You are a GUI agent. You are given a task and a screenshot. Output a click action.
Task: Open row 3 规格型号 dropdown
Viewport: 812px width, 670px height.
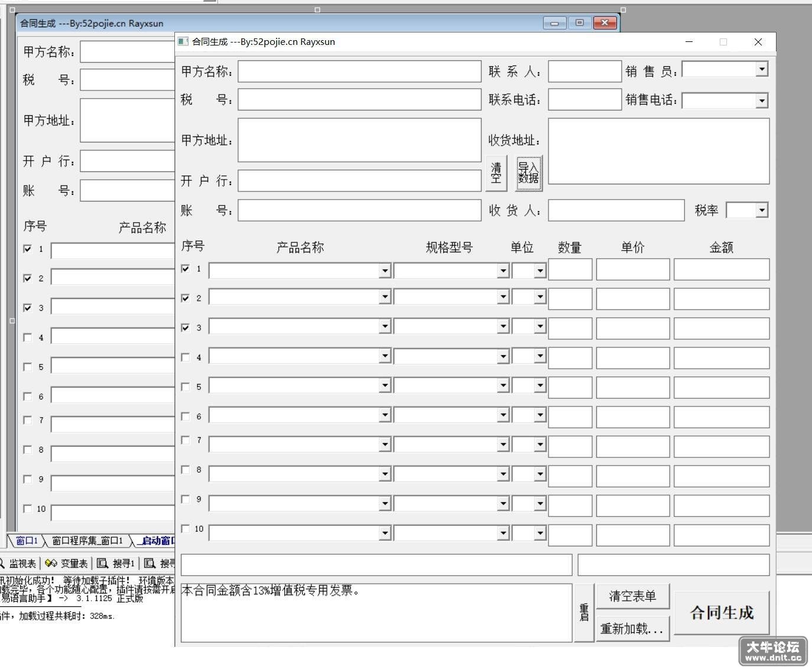coord(503,326)
